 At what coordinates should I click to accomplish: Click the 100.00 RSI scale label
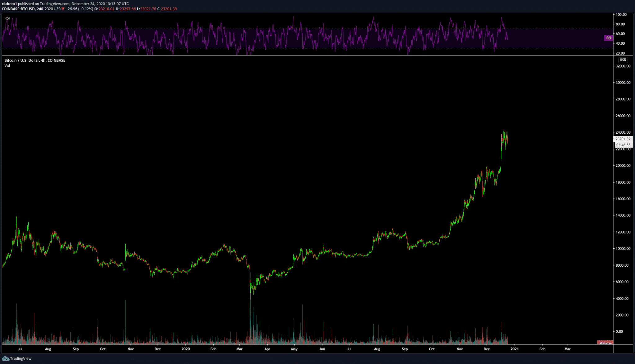pyautogui.click(x=621, y=15)
